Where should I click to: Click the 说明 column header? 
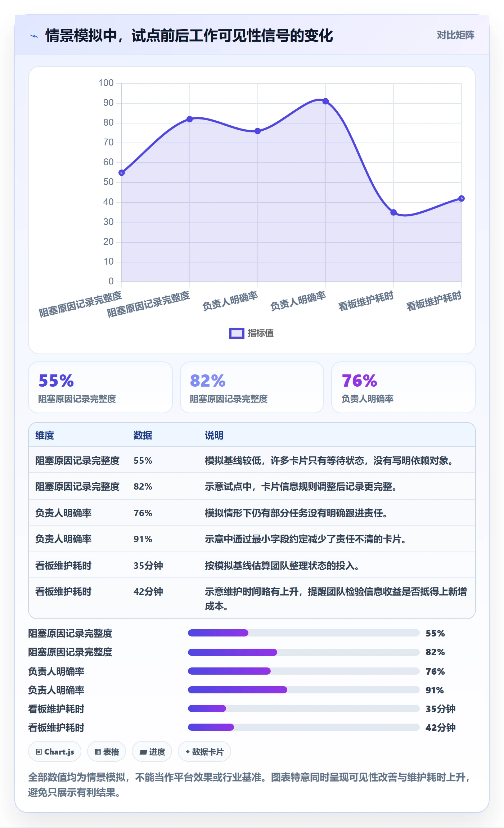pyautogui.click(x=214, y=435)
